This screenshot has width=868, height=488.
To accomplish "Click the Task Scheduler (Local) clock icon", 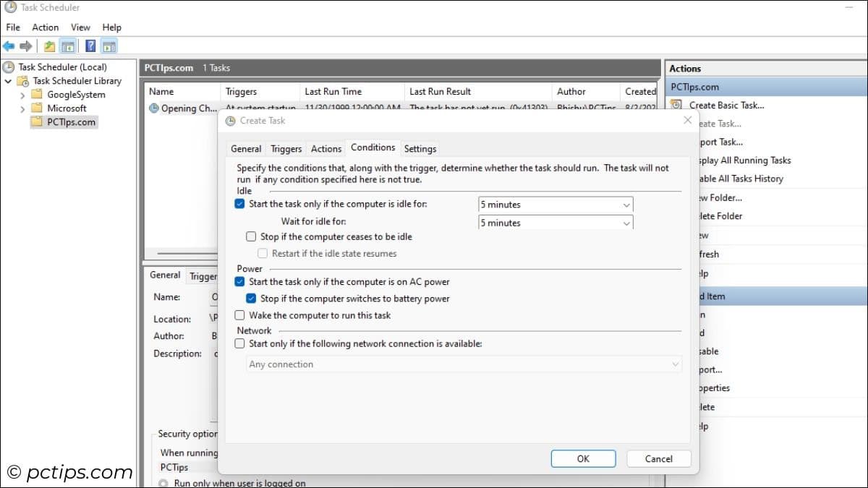I will (9, 67).
